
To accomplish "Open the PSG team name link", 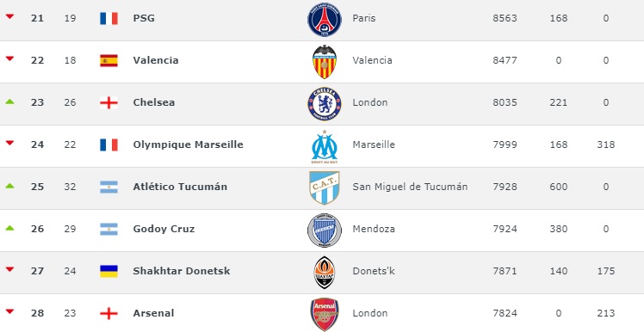I will pos(144,18).
